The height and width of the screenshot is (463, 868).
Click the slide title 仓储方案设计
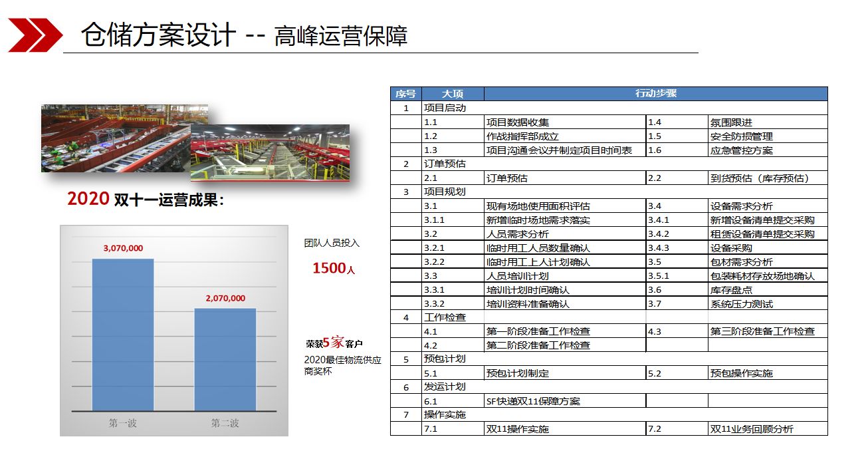tap(158, 35)
